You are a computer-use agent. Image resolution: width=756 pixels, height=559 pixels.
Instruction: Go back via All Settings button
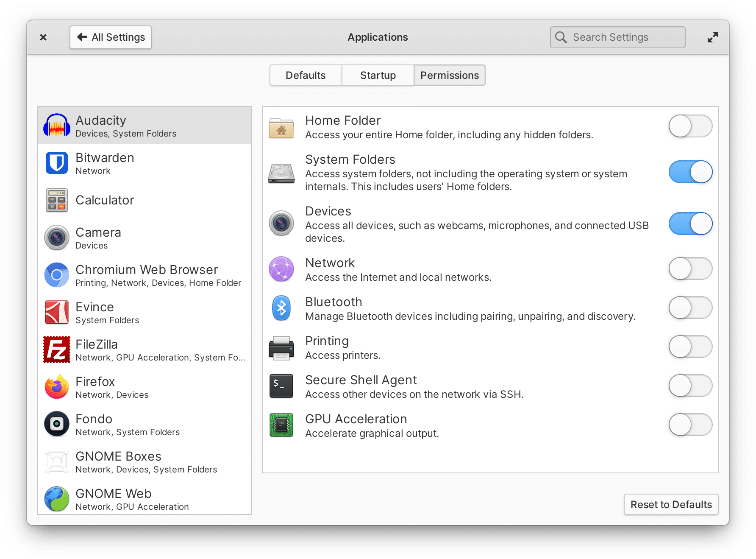(110, 37)
